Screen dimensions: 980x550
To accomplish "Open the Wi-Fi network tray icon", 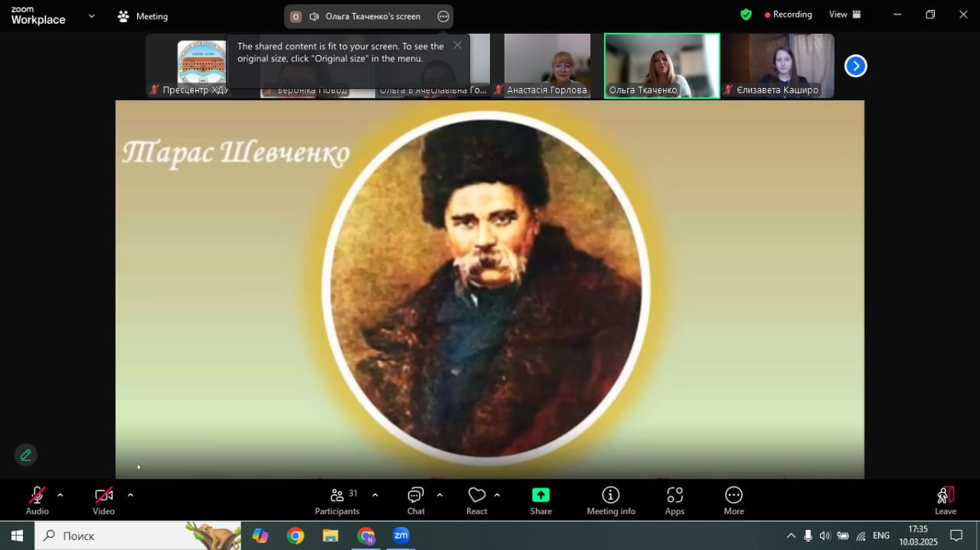I will [x=861, y=535].
